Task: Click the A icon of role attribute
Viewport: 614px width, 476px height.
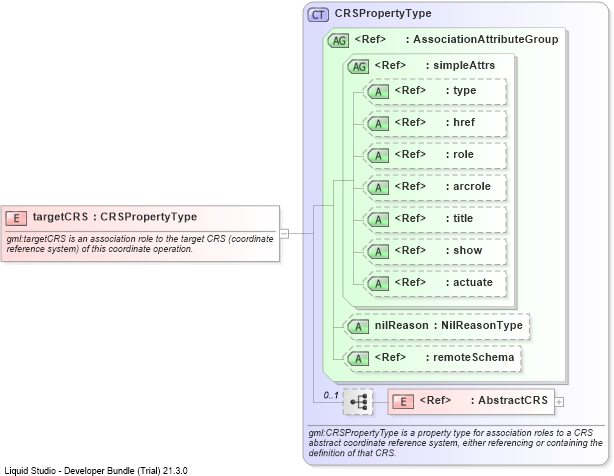Action: 378,156
